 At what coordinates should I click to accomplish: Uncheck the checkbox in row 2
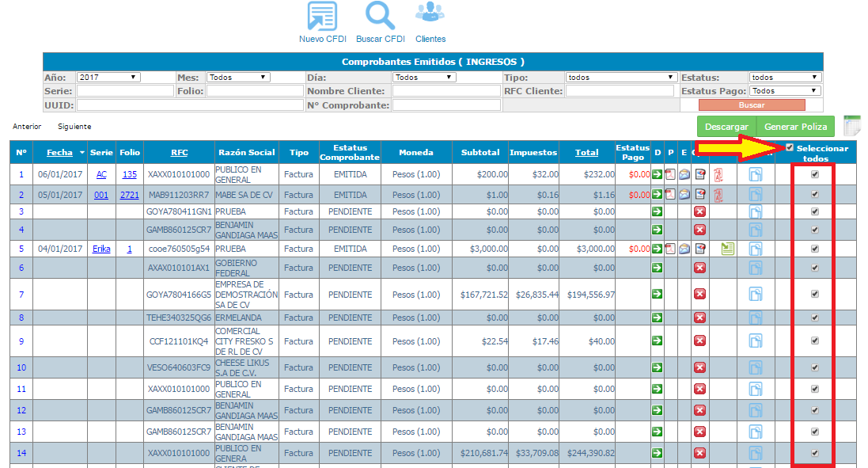point(815,194)
